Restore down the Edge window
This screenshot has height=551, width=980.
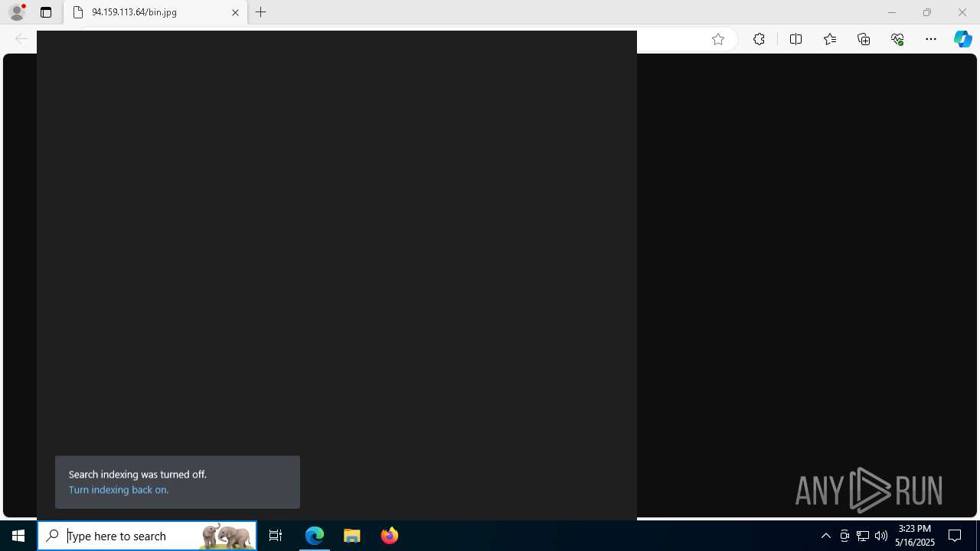pyautogui.click(x=927, y=12)
